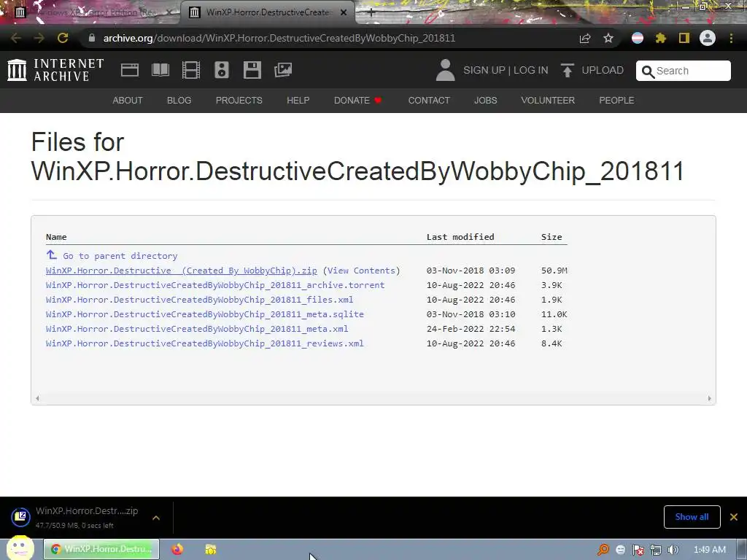Screen dimensions: 747x560
Task: Open the PROJECTS menu item
Action: [x=239, y=101]
